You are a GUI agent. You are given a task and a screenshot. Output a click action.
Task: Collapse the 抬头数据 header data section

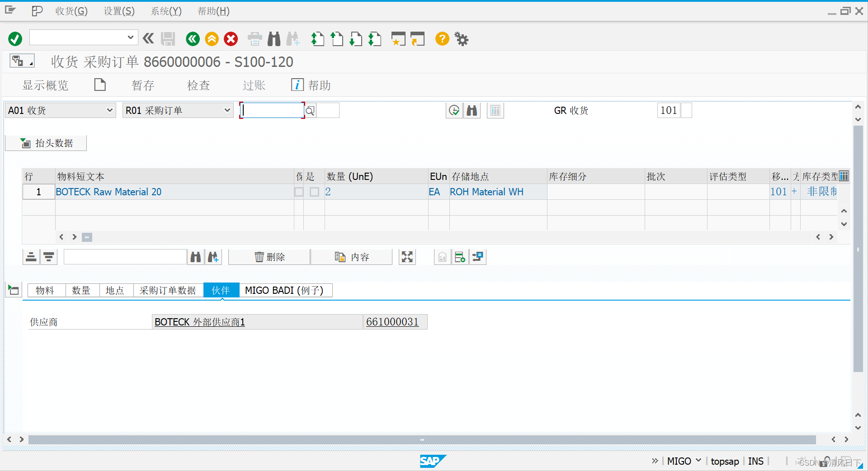pos(46,143)
